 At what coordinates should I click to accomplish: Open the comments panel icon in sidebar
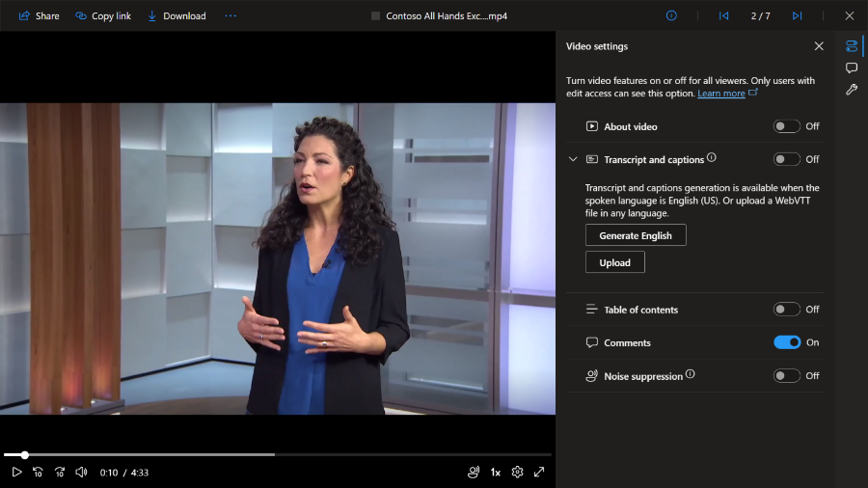tap(852, 68)
